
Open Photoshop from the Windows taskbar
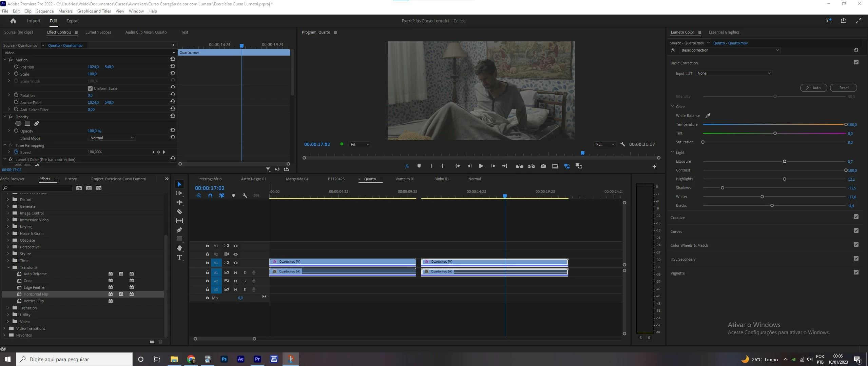tap(224, 359)
